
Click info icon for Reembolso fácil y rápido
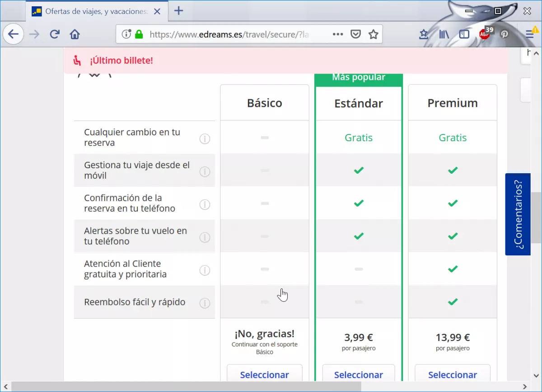coord(205,303)
